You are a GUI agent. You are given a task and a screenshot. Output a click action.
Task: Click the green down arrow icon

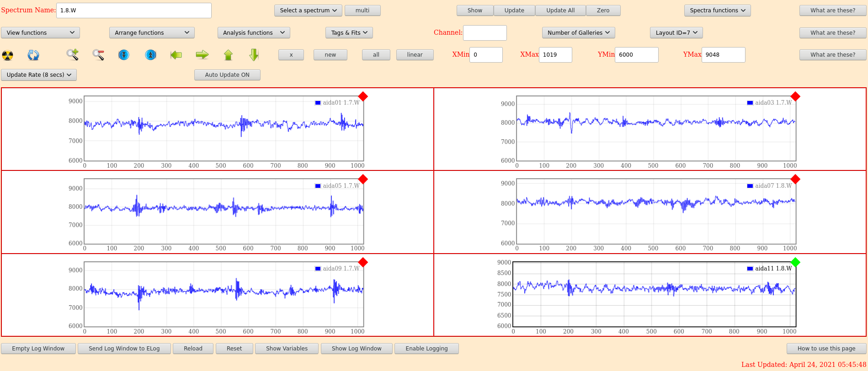point(254,55)
